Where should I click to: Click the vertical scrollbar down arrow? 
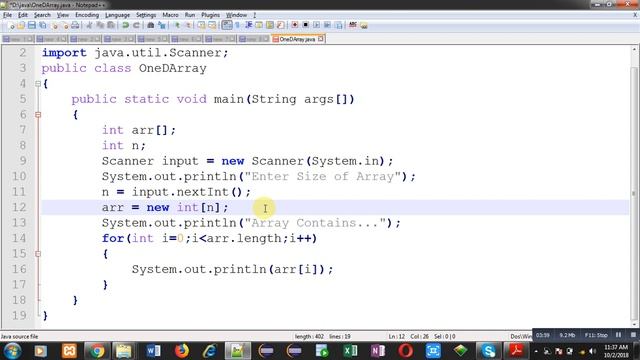pos(634,324)
